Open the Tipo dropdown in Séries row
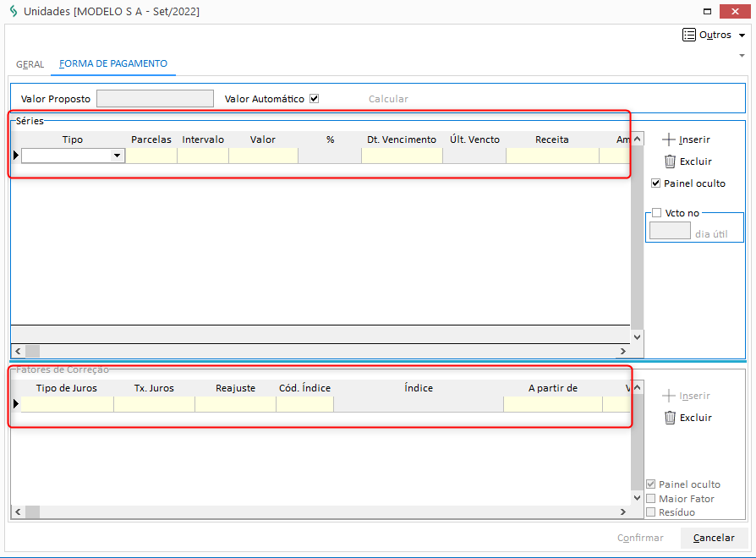756x558 pixels. coord(117,156)
